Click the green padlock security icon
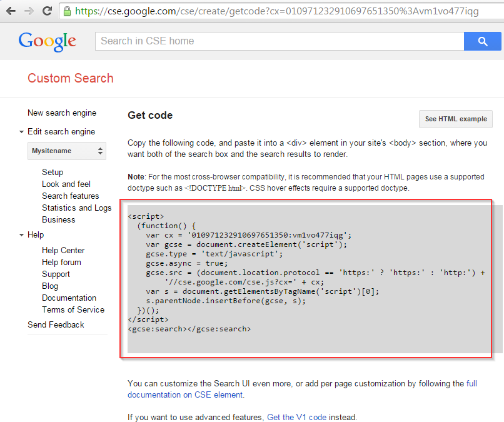The height and width of the screenshot is (422, 504). 67,11
